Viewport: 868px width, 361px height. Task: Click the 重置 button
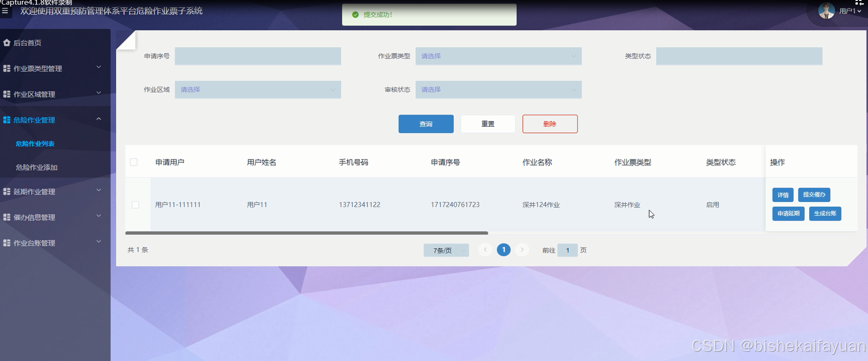[488, 124]
